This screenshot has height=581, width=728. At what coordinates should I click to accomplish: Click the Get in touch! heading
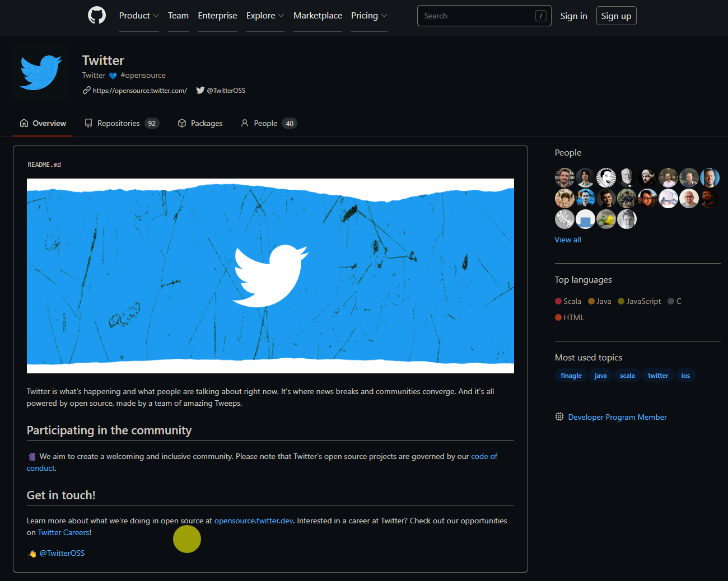click(61, 495)
